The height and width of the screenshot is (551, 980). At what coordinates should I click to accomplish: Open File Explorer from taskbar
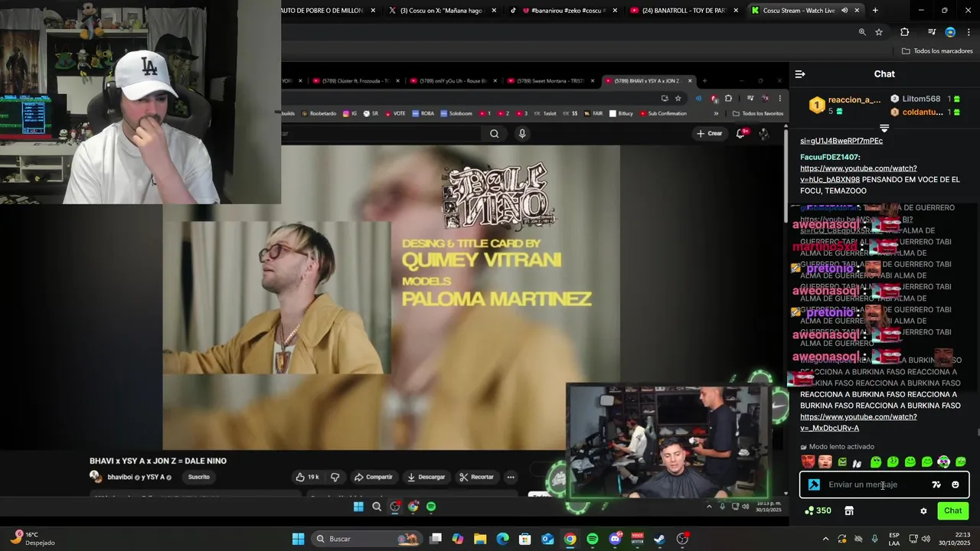coord(480,539)
